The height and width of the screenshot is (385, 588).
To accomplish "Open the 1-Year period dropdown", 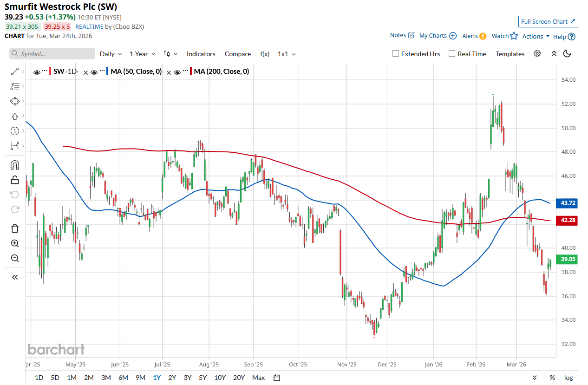I will click(142, 54).
